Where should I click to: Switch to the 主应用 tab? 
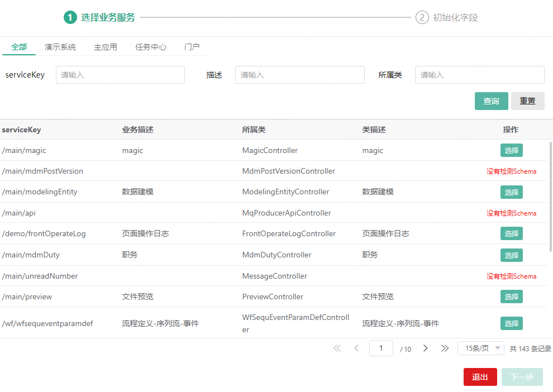click(x=106, y=47)
